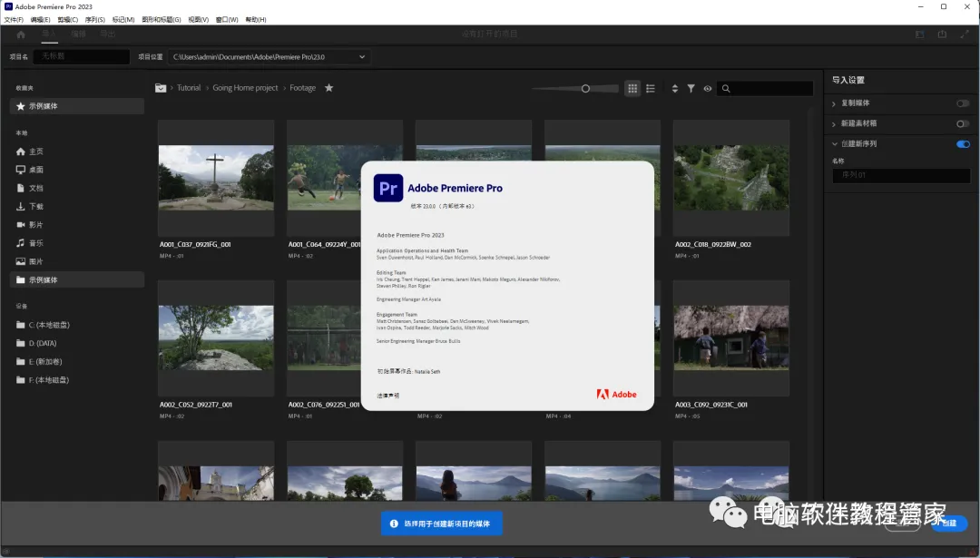Image resolution: width=980 pixels, height=558 pixels.
Task: Disable the 创建新序列 switch
Action: tap(963, 144)
